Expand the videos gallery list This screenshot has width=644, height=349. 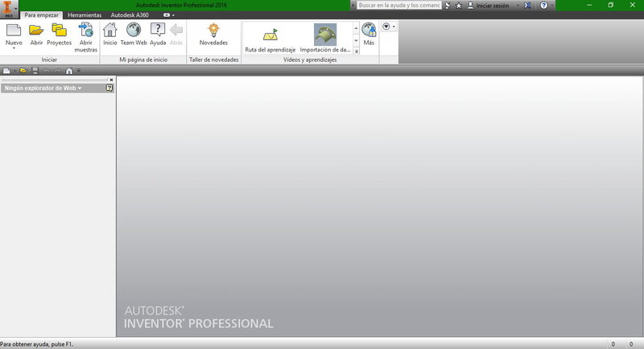pos(356,51)
